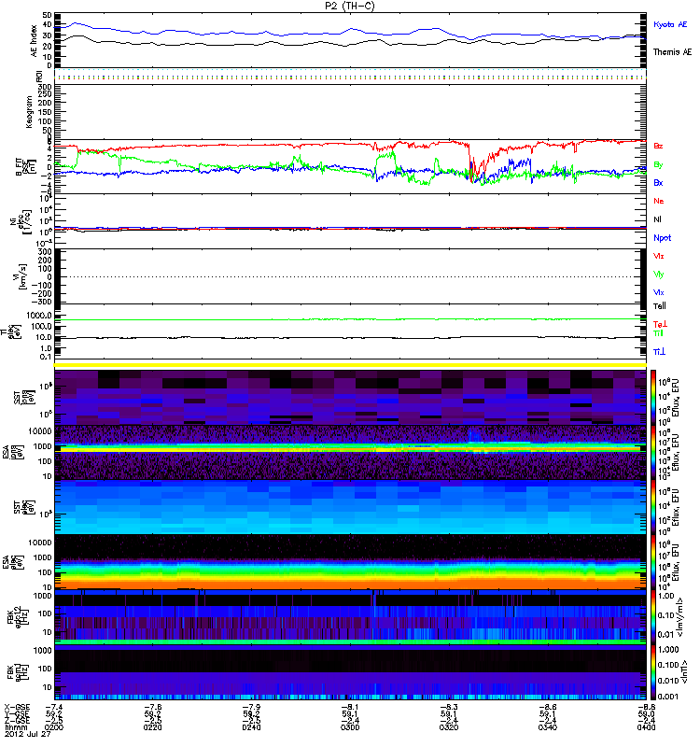Viewport: 700px width, 747px height.
Task: Click the red Vix velocity legend label
Action: [x=659, y=256]
